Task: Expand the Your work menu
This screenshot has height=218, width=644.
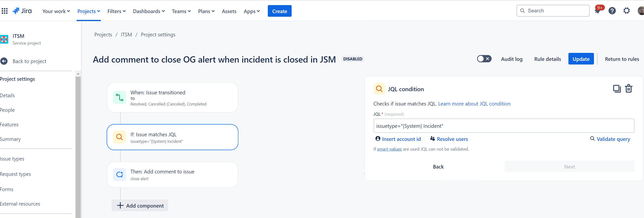Action: tap(56, 11)
